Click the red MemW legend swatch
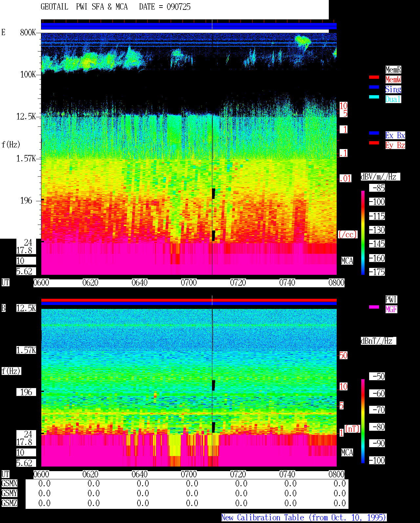The height and width of the screenshot is (523, 420). pos(374,77)
